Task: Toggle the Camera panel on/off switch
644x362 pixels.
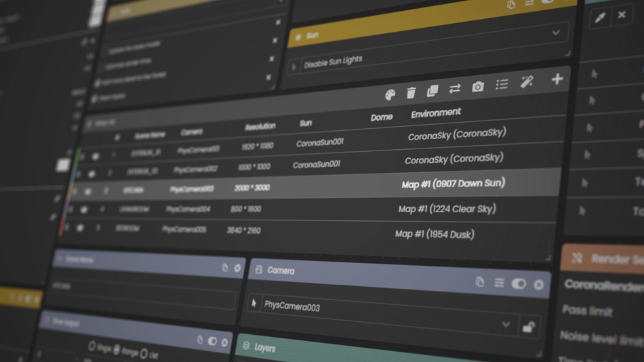Action: (519, 283)
